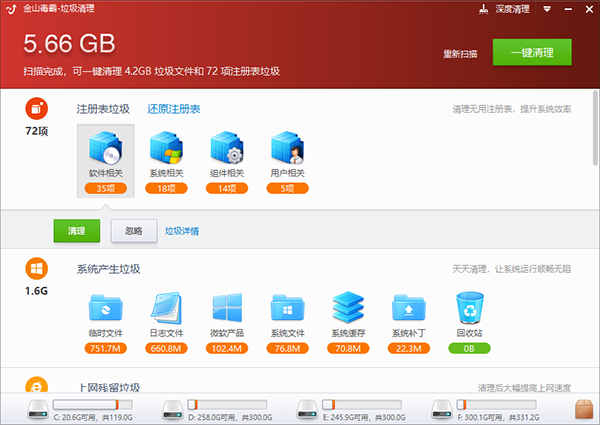The image size is (600, 425).
Task: Click the 14项 badge under 组件相关
Action: 227,188
